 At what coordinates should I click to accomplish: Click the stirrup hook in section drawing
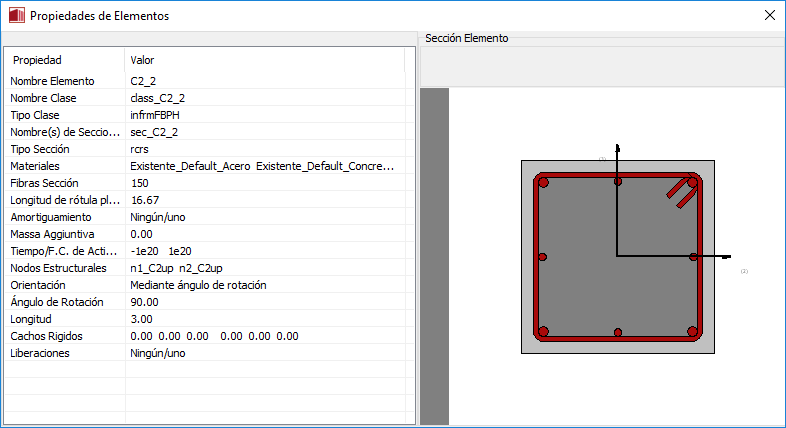pos(683,193)
